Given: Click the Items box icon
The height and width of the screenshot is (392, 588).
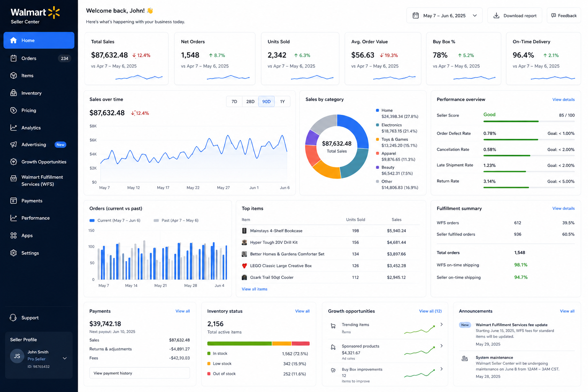Looking at the screenshot, I should [x=13, y=75].
